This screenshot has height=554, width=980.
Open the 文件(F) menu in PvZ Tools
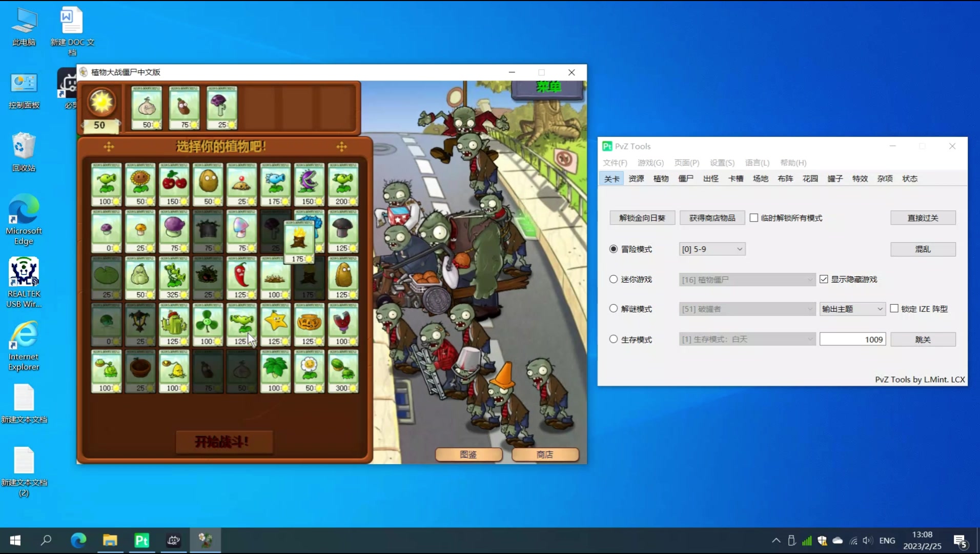(x=615, y=163)
